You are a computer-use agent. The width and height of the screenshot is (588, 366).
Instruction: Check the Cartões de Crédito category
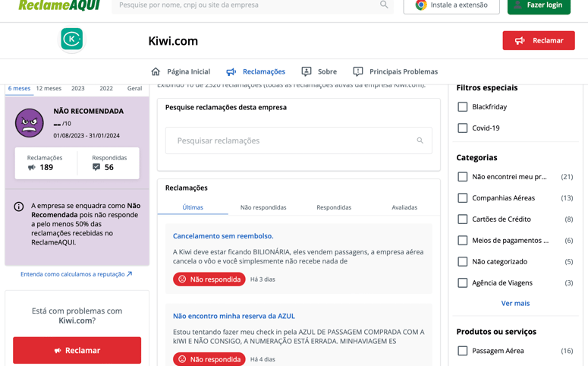(x=462, y=219)
